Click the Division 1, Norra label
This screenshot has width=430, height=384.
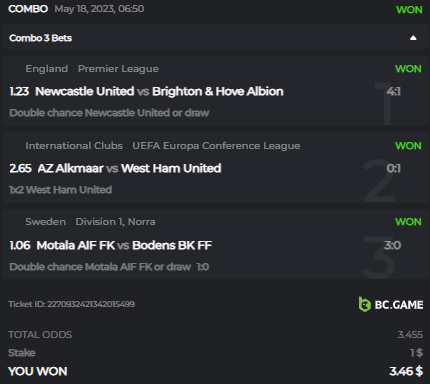tap(115, 222)
